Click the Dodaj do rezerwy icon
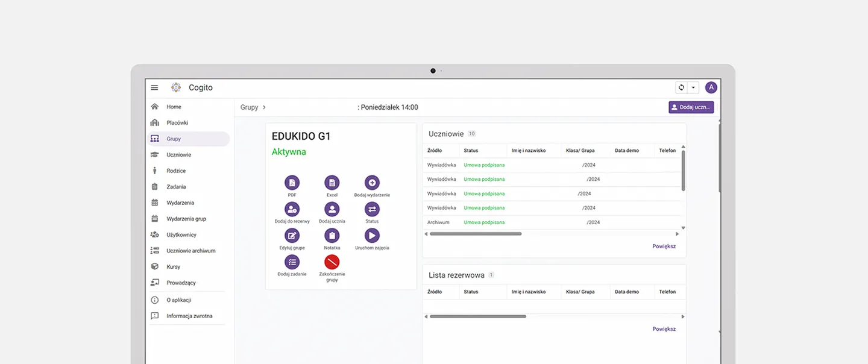The height and width of the screenshot is (364, 868). pos(292,209)
